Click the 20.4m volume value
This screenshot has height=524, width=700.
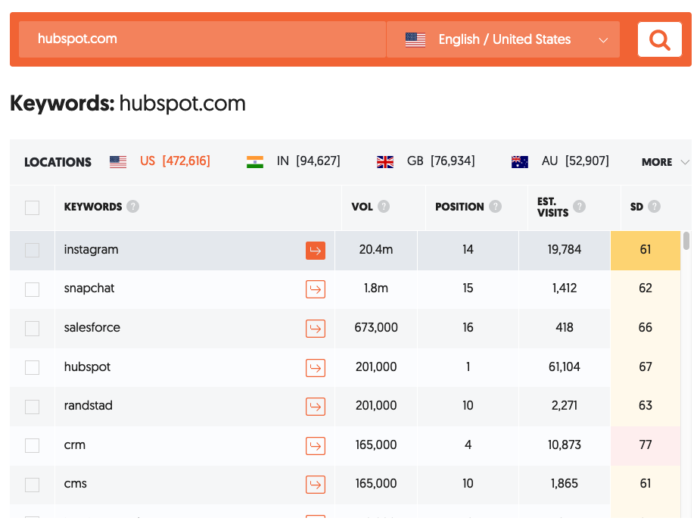coord(376,250)
